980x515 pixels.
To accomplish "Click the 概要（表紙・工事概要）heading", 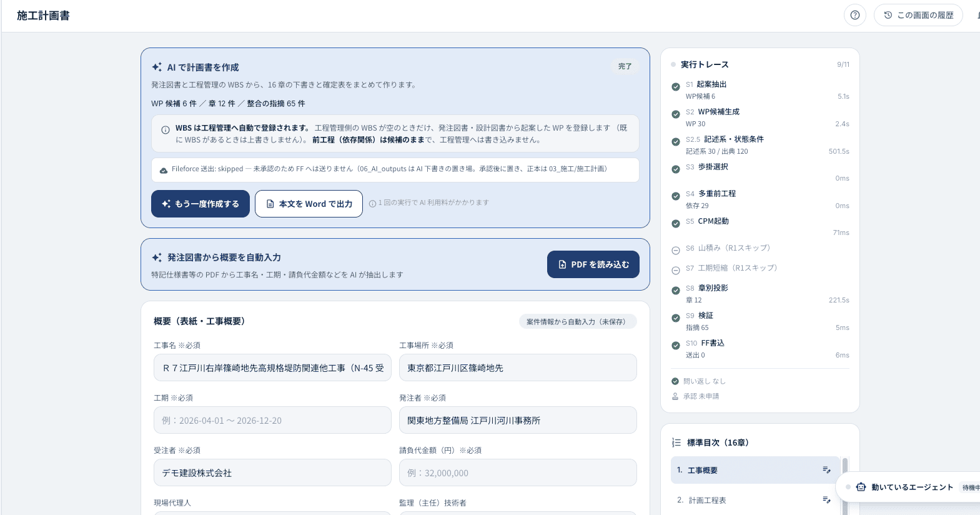I will point(200,321).
